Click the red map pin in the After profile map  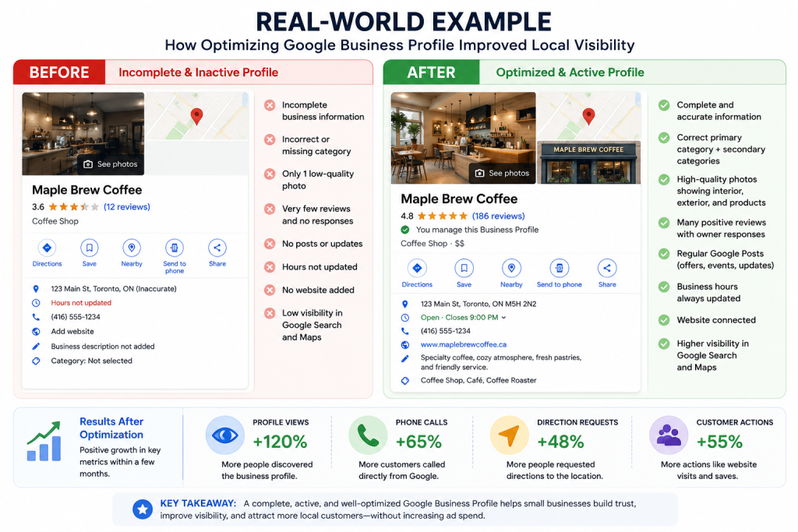(589, 117)
